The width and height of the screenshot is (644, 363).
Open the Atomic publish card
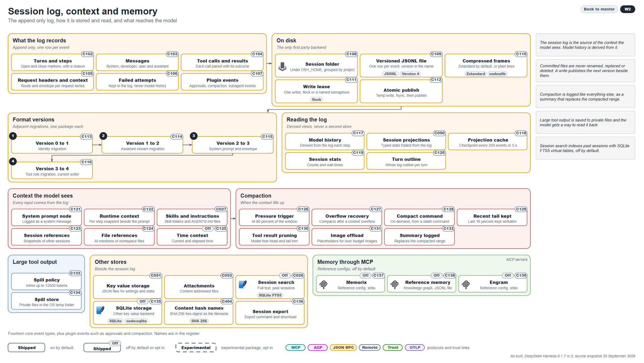click(401, 92)
